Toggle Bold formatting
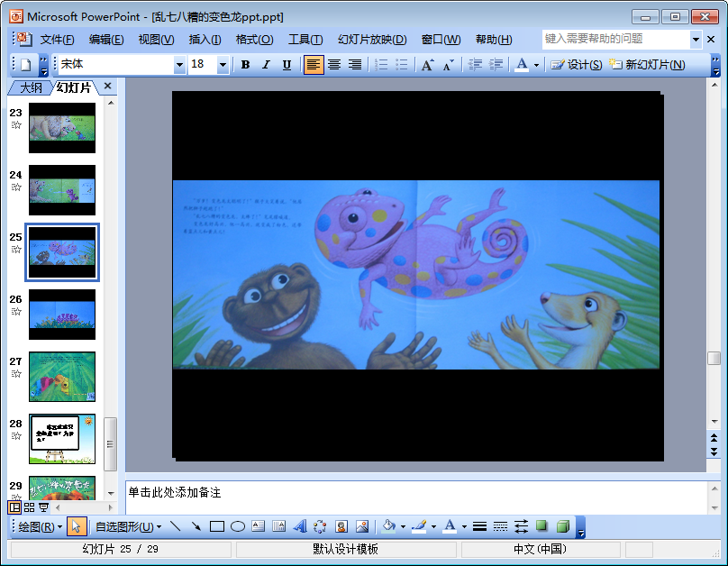 coord(246,65)
